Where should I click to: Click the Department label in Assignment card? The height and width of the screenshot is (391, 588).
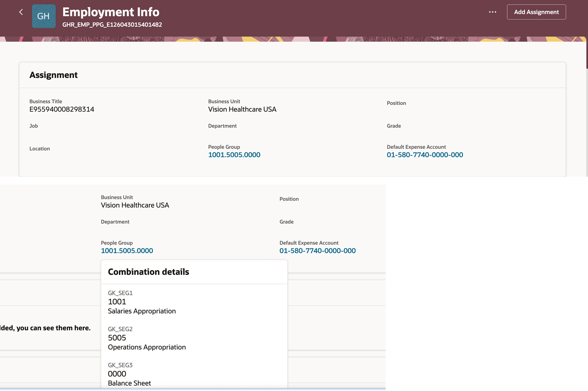(222, 126)
